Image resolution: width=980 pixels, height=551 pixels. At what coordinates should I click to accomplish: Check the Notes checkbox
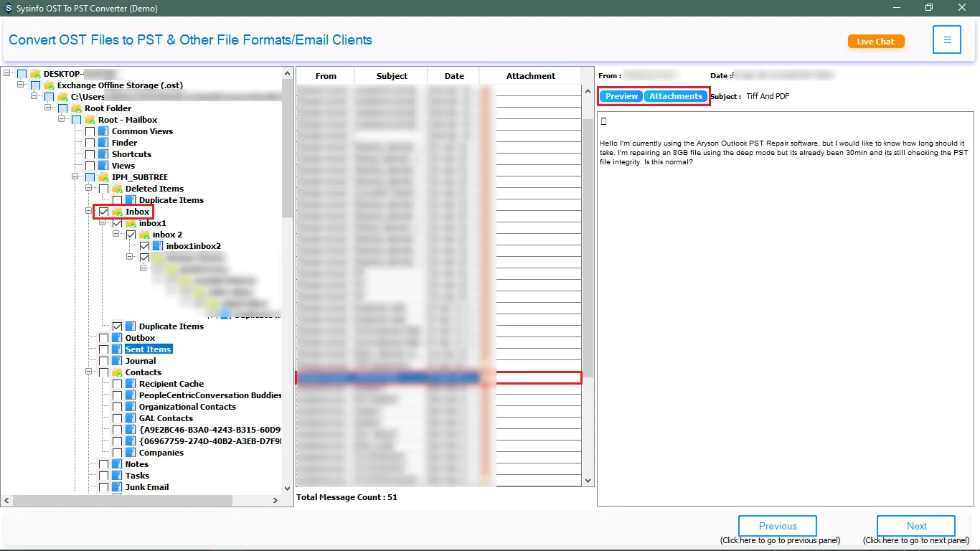pos(104,464)
